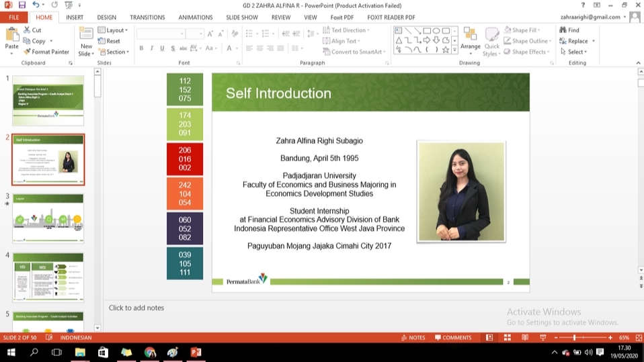The width and height of the screenshot is (644, 362).
Task: Toggle bullet list formatting
Action: point(249,34)
